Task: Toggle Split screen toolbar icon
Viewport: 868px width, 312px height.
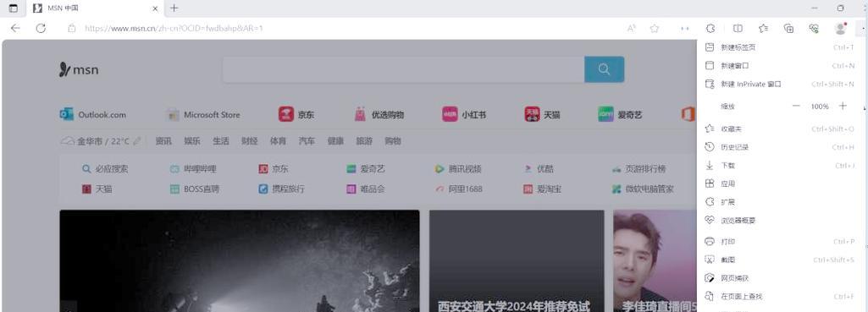Action: click(x=738, y=28)
